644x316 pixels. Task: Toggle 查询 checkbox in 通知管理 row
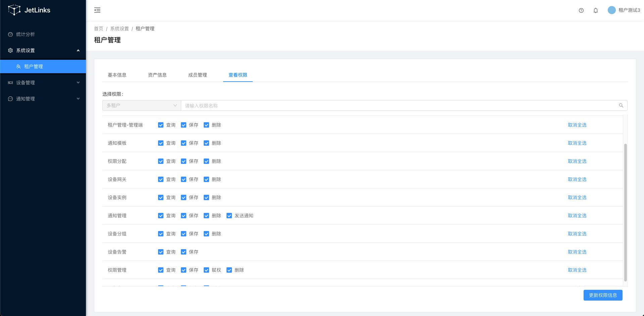pos(161,216)
